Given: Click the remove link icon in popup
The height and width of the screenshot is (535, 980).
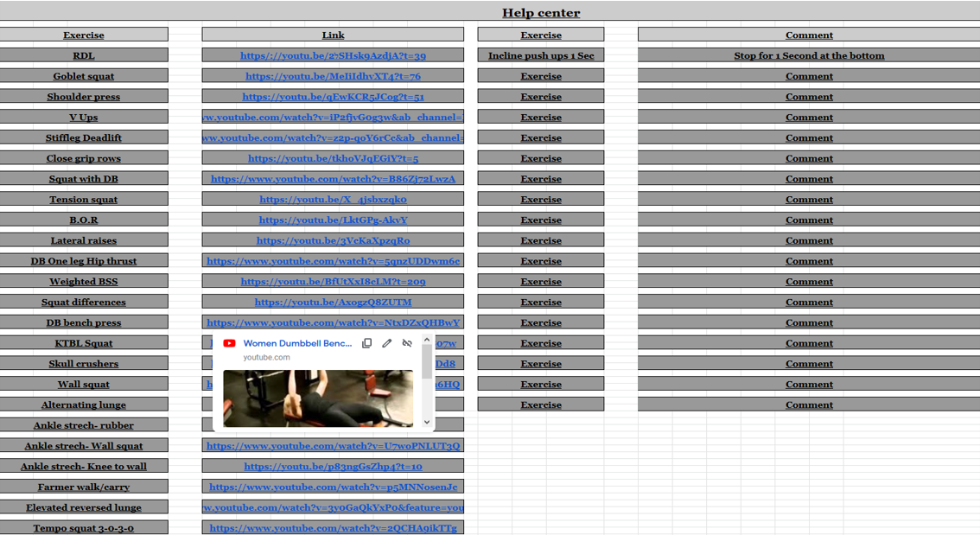Looking at the screenshot, I should pyautogui.click(x=407, y=343).
